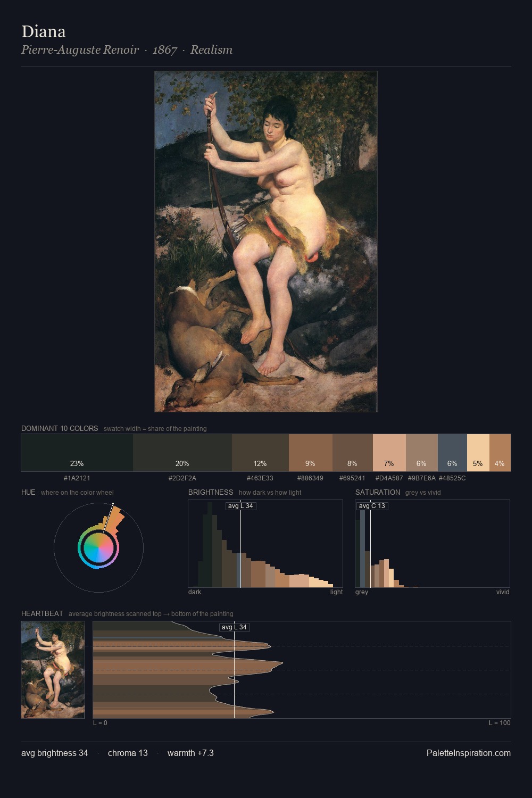Viewport: 532px width, 798px height.
Task: Click the heartbeat brightness curve chart
Action: click(x=302, y=670)
